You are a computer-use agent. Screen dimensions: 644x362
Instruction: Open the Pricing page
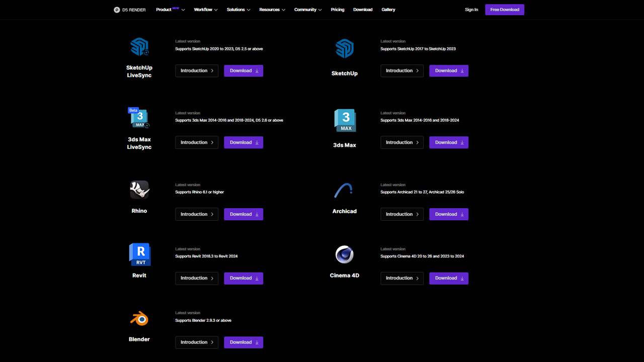(338, 10)
